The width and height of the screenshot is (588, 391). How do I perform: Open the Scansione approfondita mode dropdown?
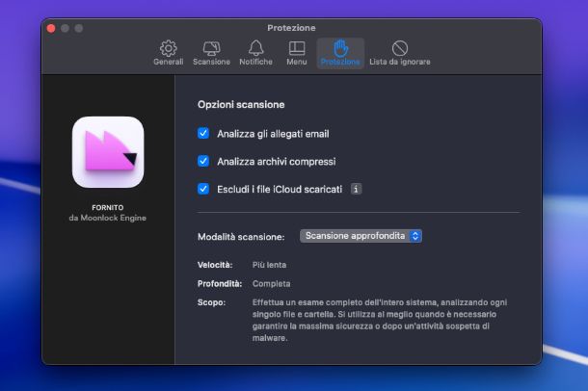pyautogui.click(x=361, y=236)
